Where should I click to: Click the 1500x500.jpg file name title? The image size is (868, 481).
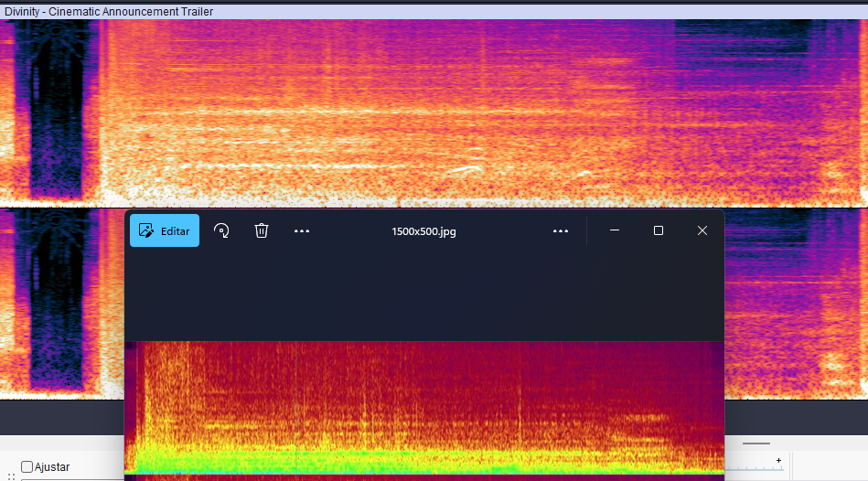pos(424,231)
